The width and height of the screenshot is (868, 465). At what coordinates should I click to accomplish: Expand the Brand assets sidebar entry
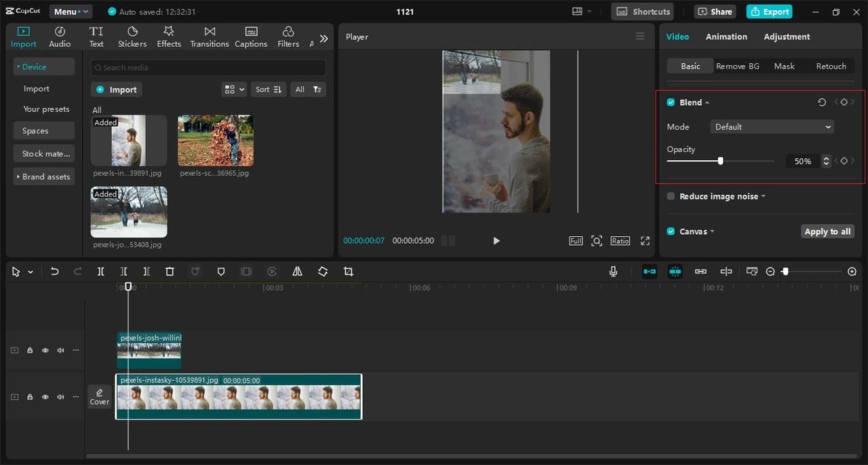point(43,176)
